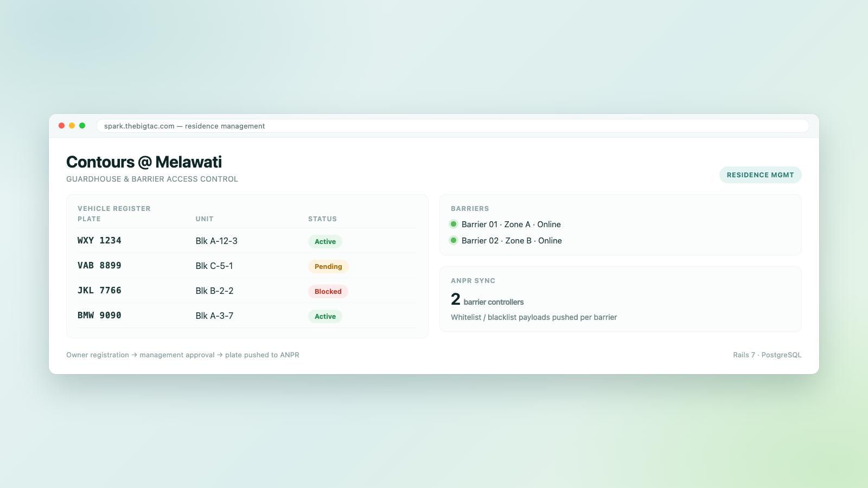Click the address bar showing spark.thebigtac.com

point(452,126)
